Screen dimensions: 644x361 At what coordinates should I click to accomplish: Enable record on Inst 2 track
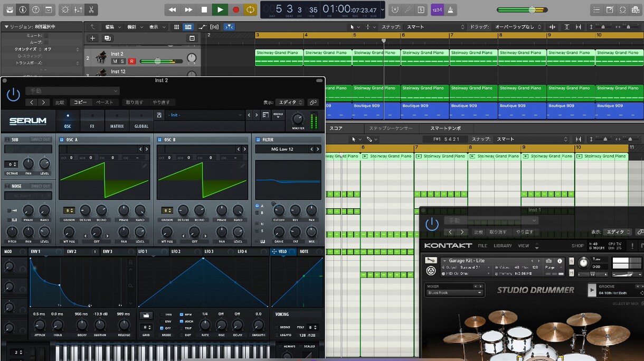pyautogui.click(x=132, y=61)
